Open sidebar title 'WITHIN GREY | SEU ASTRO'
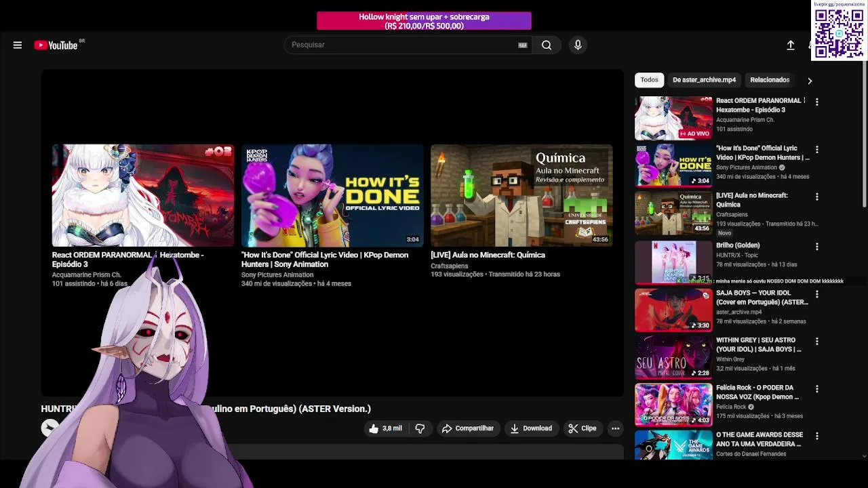The height and width of the screenshot is (488, 868). (759, 345)
